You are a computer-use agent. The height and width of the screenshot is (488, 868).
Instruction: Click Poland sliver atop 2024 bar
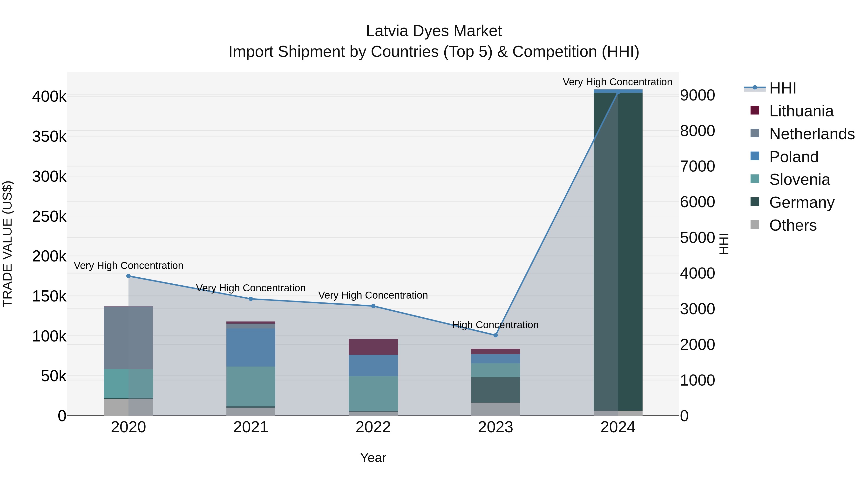pyautogui.click(x=618, y=91)
